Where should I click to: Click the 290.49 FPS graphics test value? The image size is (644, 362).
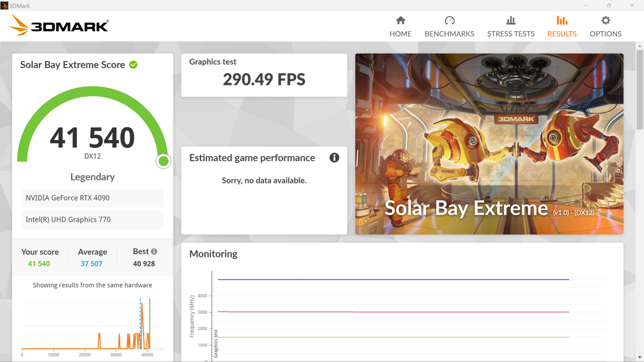pyautogui.click(x=264, y=79)
